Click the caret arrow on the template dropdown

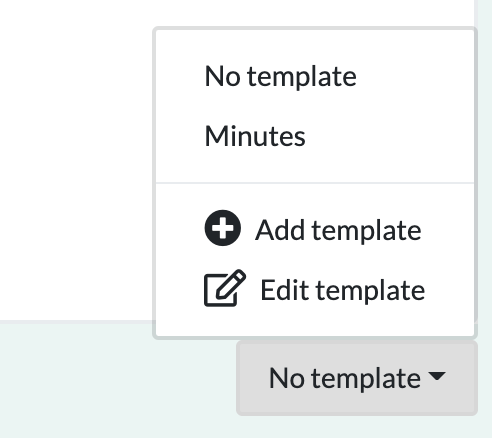coord(437,376)
